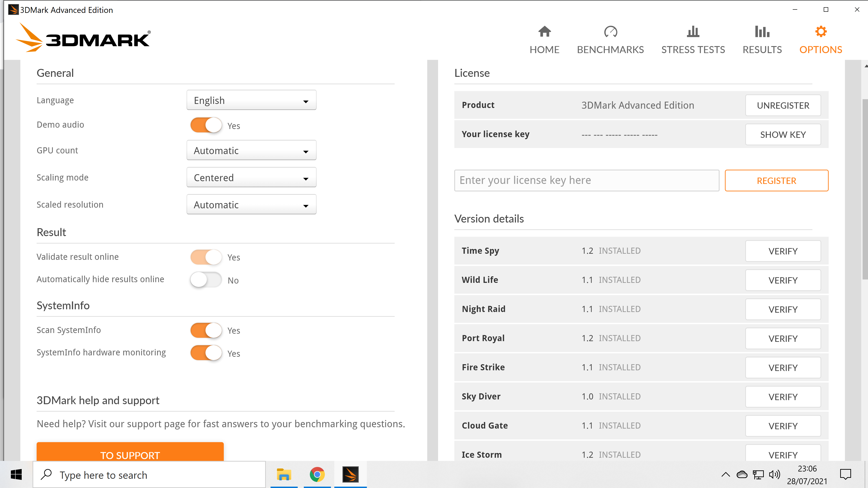The image size is (868, 488).
Task: Click TO SUPPORT button
Action: (x=130, y=452)
